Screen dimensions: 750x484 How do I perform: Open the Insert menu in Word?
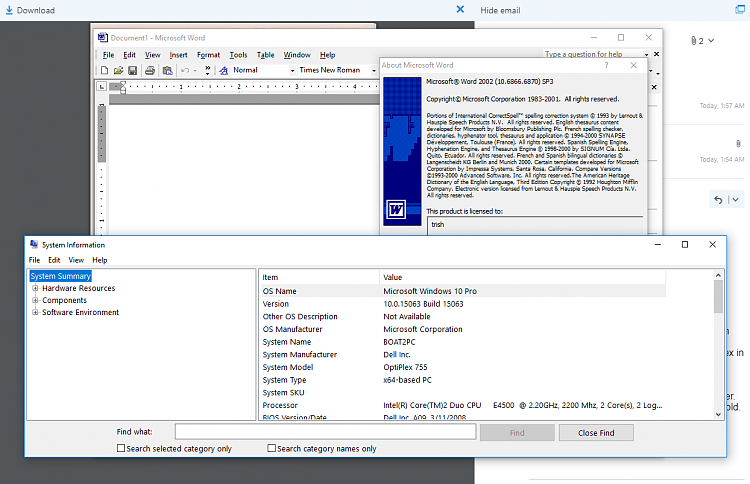[178, 55]
